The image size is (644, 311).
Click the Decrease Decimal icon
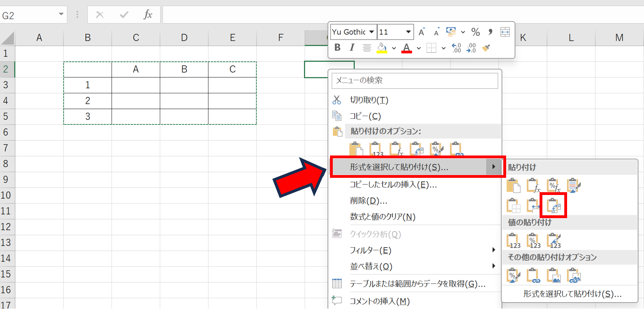point(471,48)
